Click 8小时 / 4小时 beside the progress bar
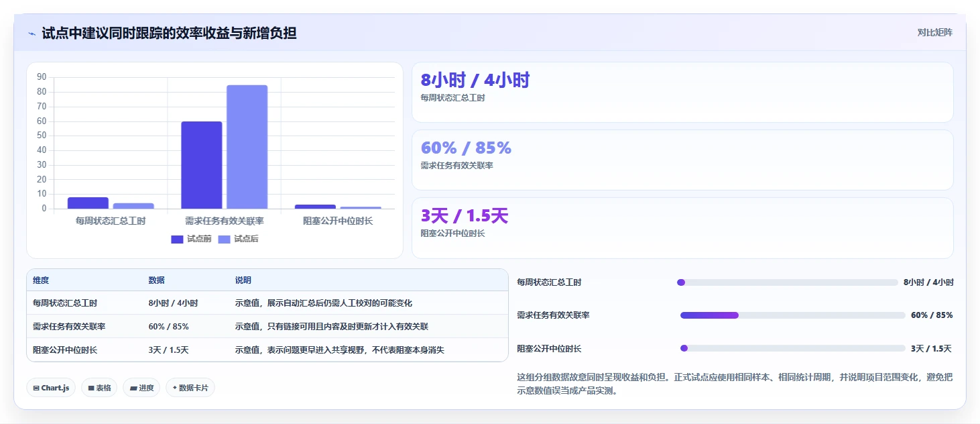 (x=928, y=282)
